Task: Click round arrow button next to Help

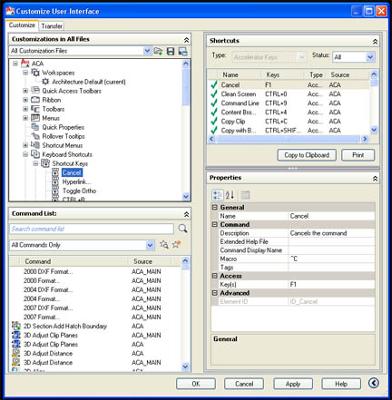Action: [373, 383]
